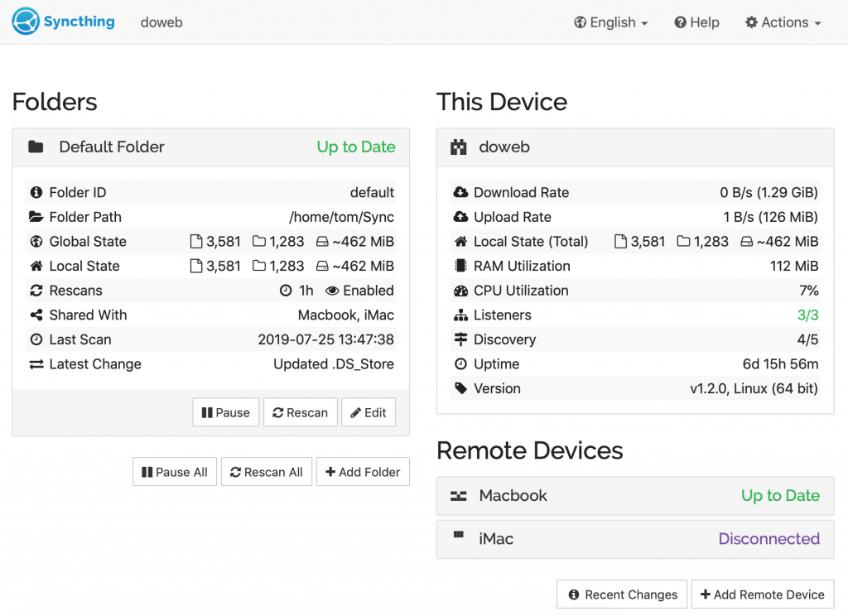Click the home icon by Local State (Total)
848x616 pixels.
(x=460, y=242)
